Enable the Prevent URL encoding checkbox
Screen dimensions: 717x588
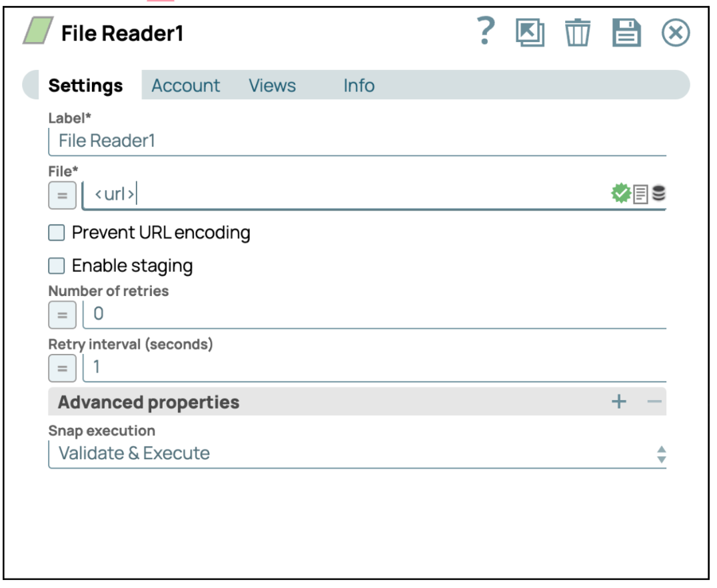[57, 233]
